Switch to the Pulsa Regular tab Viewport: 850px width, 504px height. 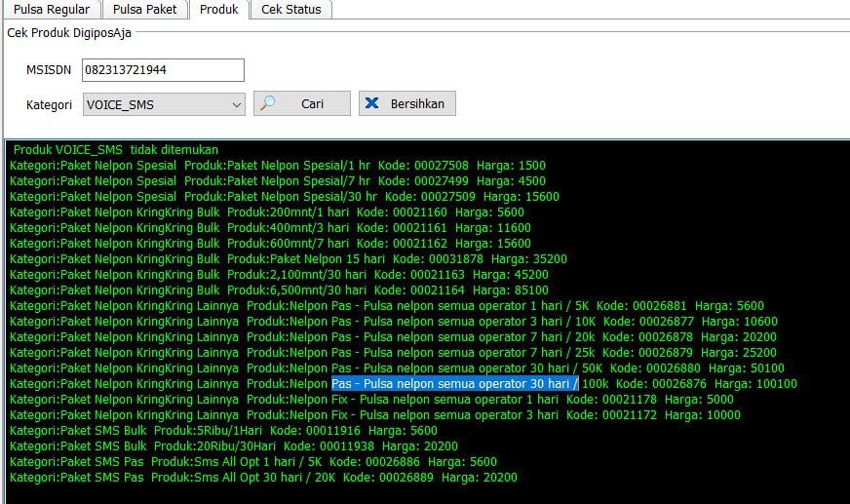point(51,10)
